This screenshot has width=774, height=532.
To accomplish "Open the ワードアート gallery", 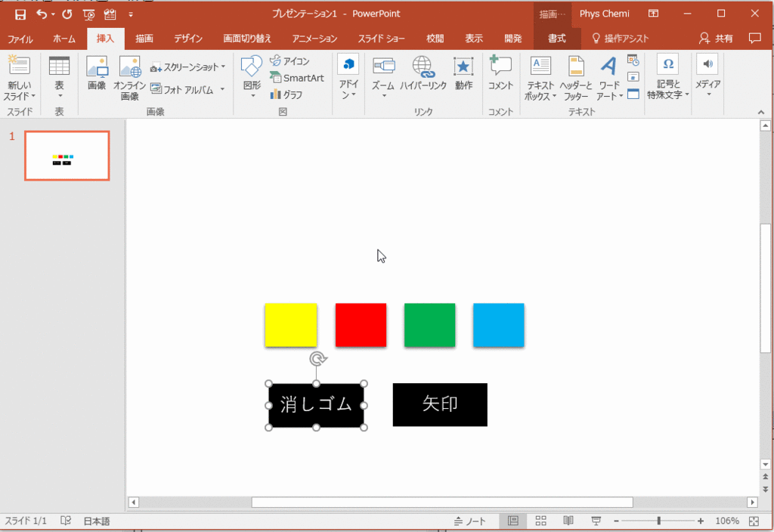I will point(609,78).
